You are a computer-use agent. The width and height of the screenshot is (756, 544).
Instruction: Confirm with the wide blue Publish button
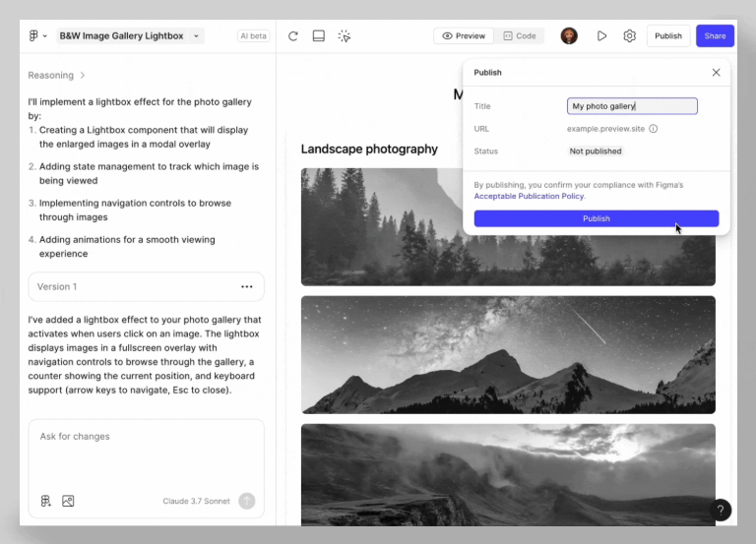coord(597,218)
